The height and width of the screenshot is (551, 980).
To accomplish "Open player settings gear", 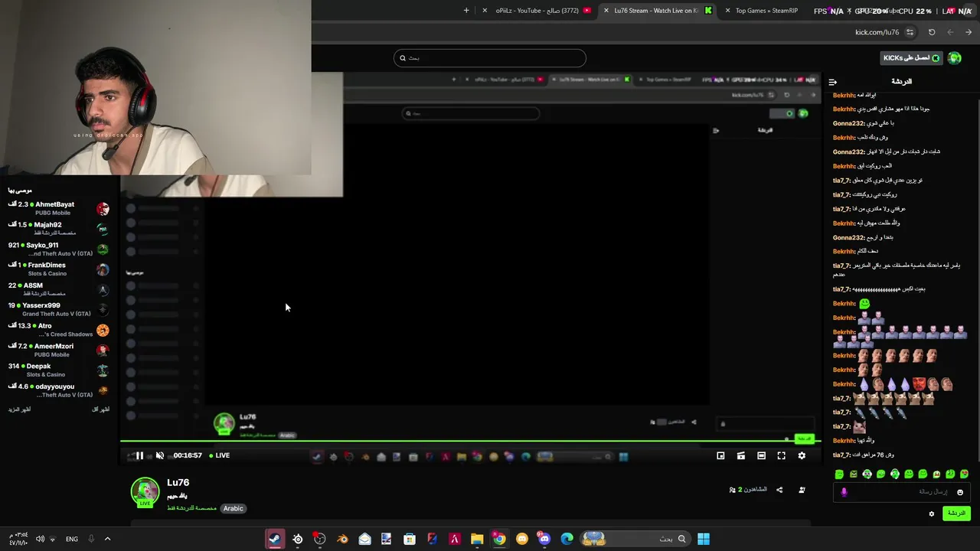I will pyautogui.click(x=802, y=455).
